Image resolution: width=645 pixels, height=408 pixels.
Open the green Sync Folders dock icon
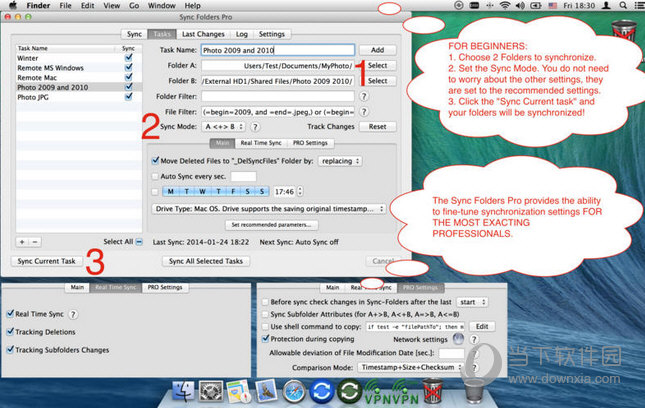click(x=349, y=391)
